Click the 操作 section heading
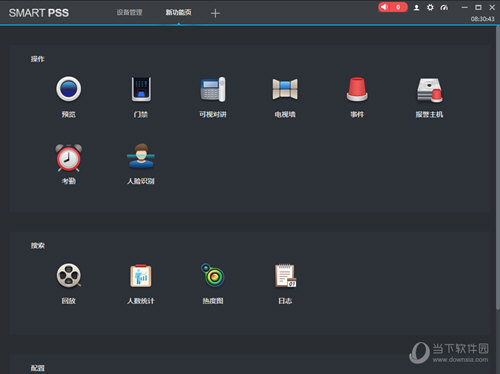Screen dimensions: 500x374 tap(37, 59)
